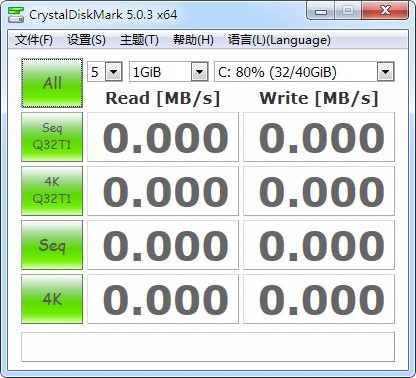Run the Seq sequential test

click(52, 245)
